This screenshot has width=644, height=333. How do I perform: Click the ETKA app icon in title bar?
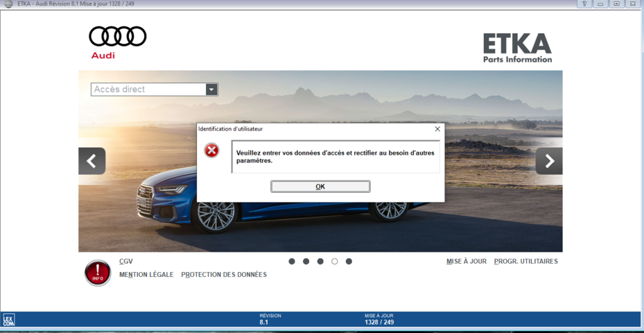8,3
